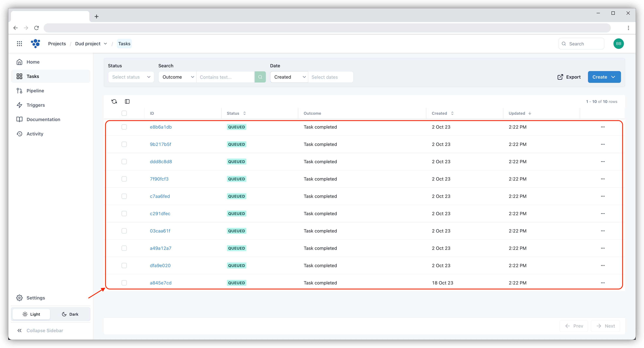Expand the Outcome search field selector
644x348 pixels.
tap(177, 77)
